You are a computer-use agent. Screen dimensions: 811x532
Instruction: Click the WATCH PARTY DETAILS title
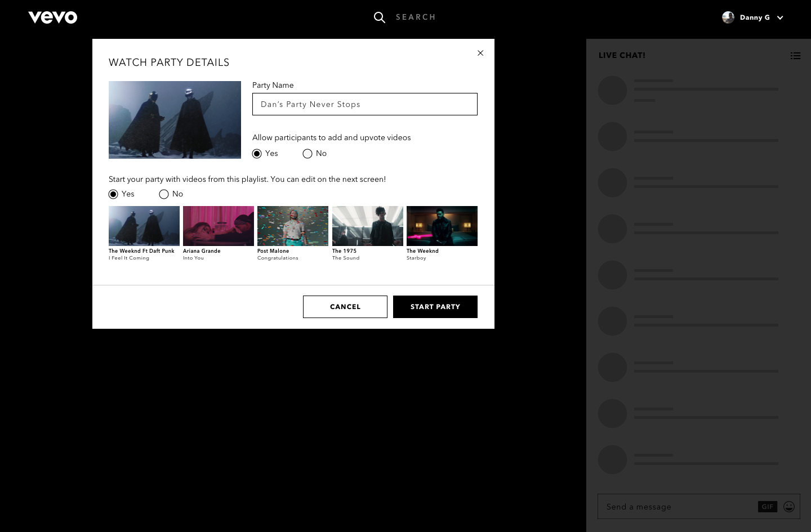pos(169,62)
